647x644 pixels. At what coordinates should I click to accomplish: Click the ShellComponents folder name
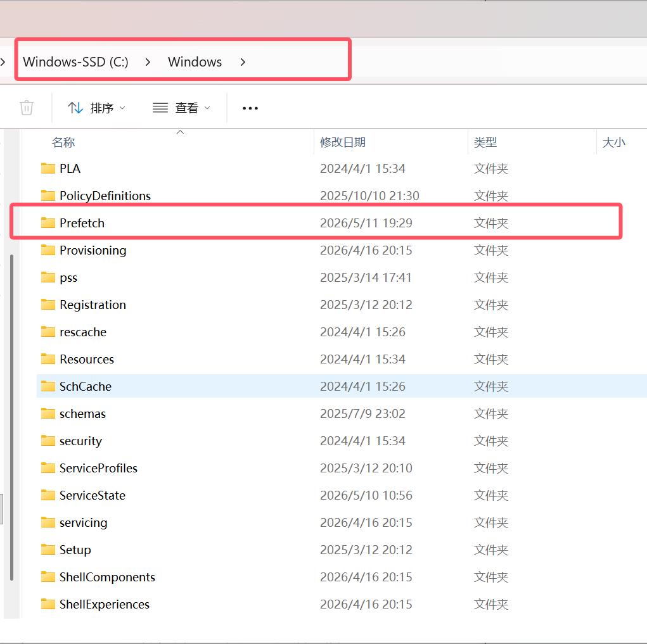point(107,577)
